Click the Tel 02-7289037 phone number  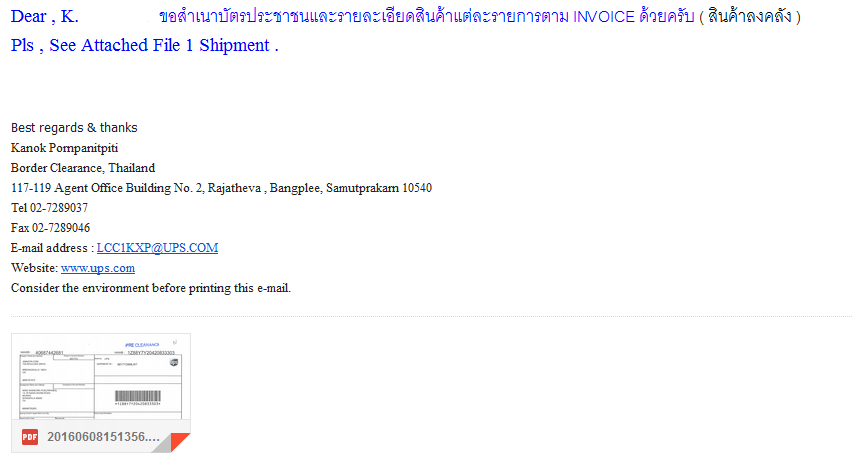[49, 208]
